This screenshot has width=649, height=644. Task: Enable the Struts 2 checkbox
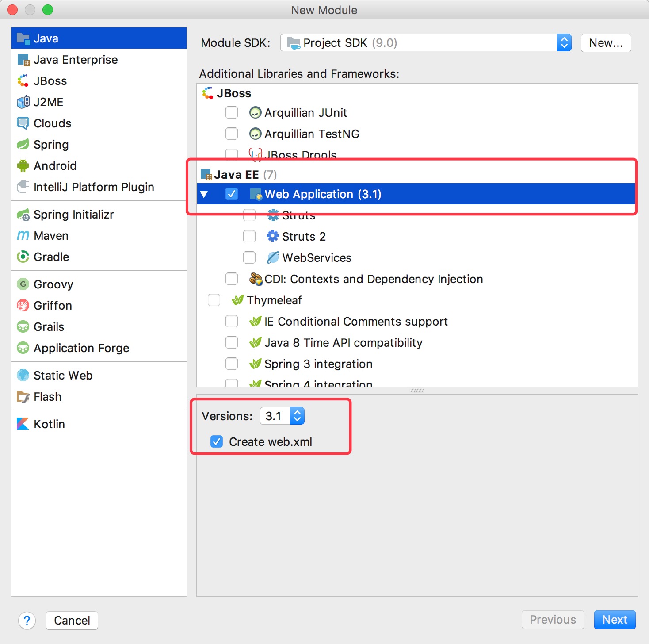click(x=249, y=236)
